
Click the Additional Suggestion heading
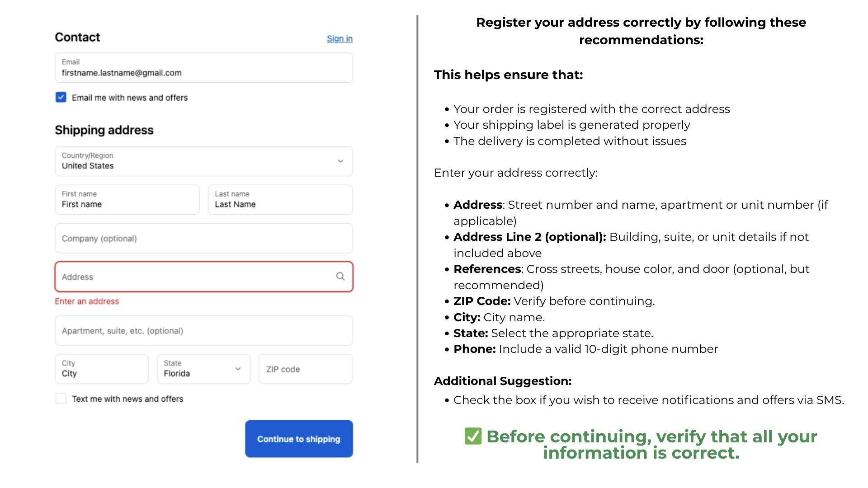[502, 381]
